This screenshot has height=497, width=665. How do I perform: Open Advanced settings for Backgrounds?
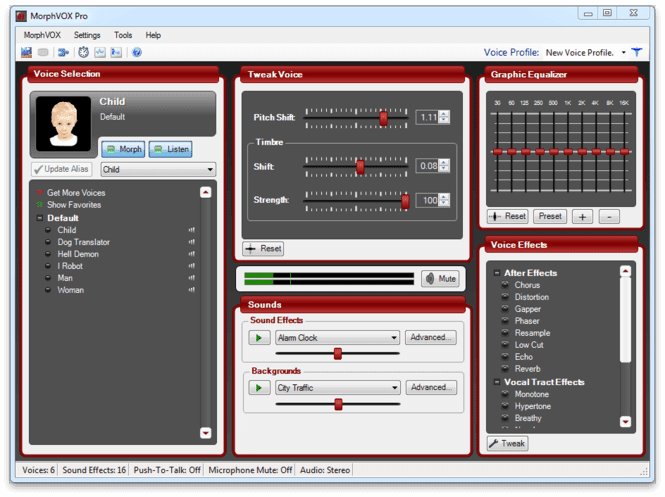431,388
